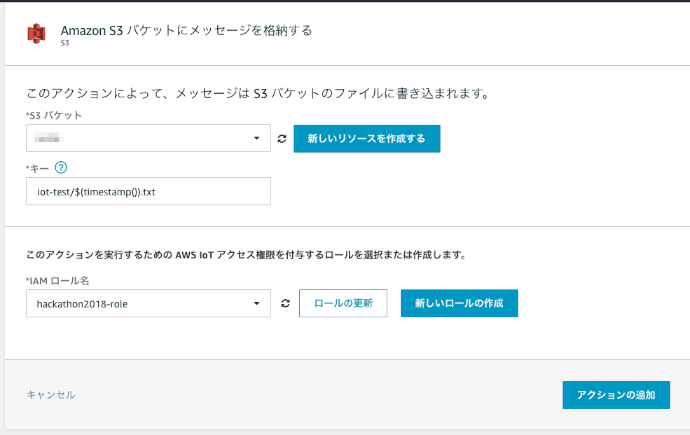Click 新しいリソースを作成する button
Viewport: 690px width, 435px height.
tap(367, 139)
